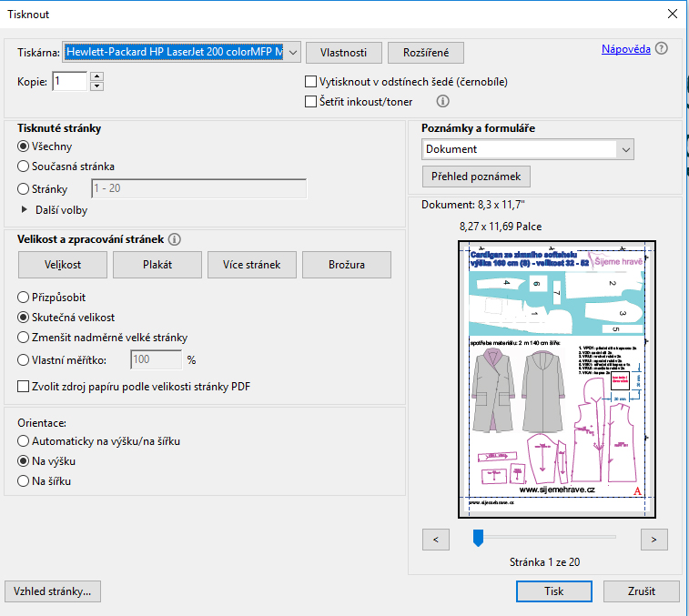Open the Nápověda help link
Viewport: 689px width, 616px height.
[625, 49]
